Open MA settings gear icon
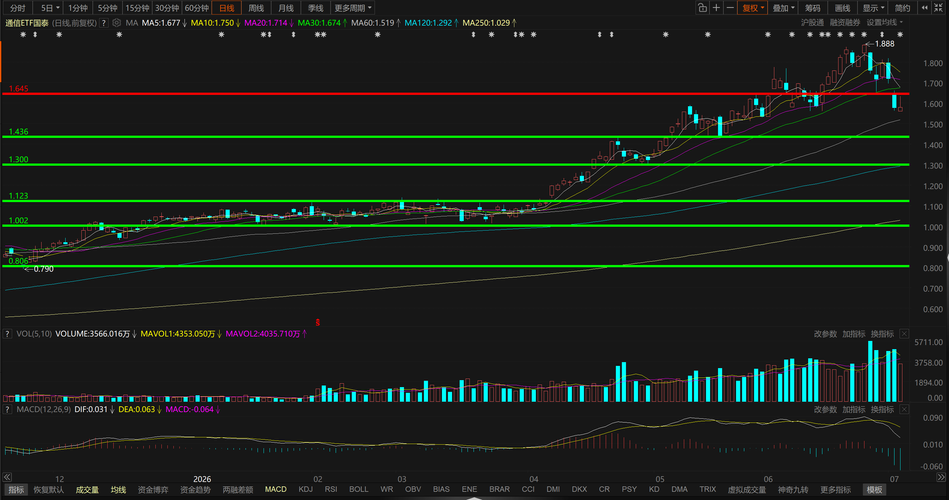Viewport: 949px width, 500px height. 117,23
